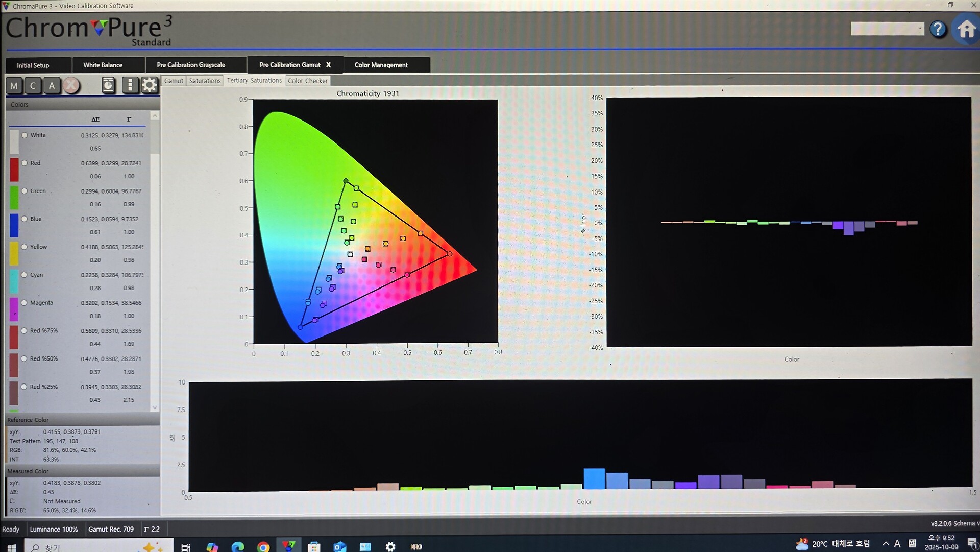The image size is (980, 552).
Task: Click the M measure button
Action: [x=14, y=86]
